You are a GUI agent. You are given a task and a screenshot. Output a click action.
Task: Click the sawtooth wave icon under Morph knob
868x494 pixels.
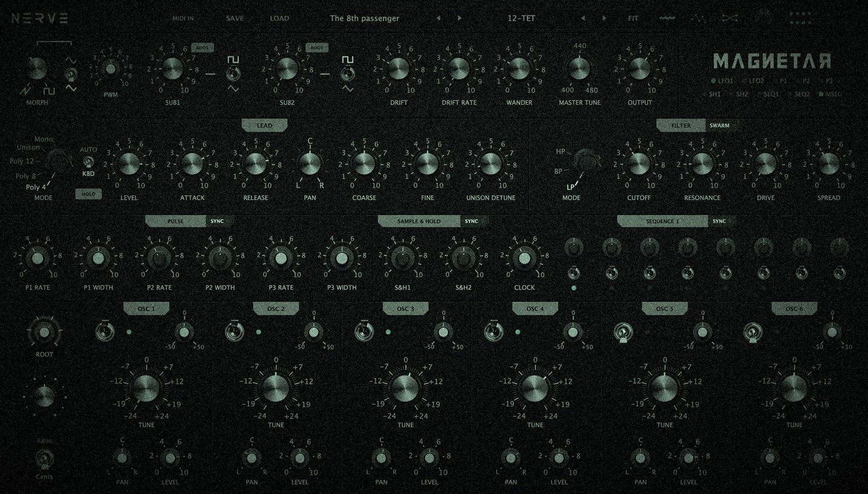(27, 91)
